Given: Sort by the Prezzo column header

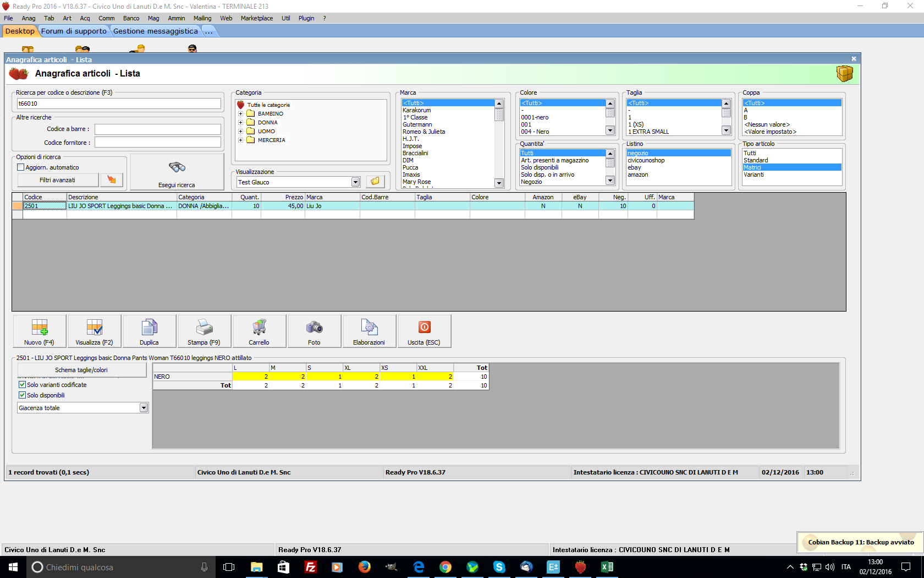Looking at the screenshot, I should point(283,197).
